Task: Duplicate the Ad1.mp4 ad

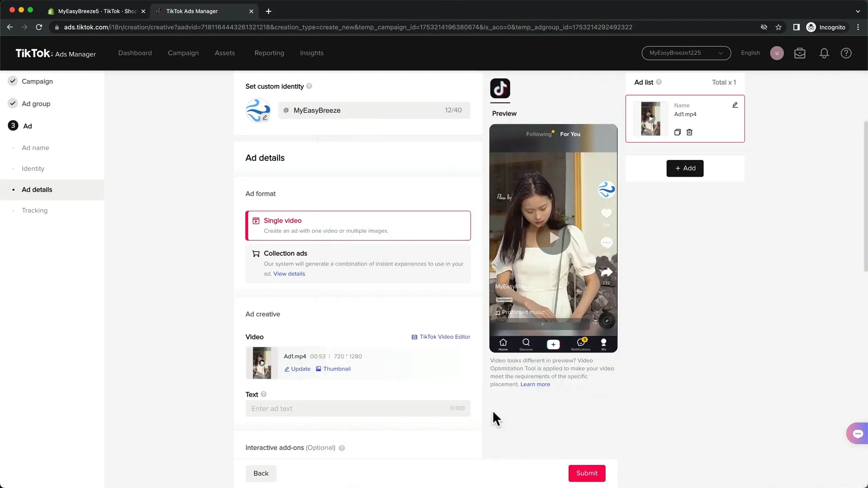Action: 677,132
